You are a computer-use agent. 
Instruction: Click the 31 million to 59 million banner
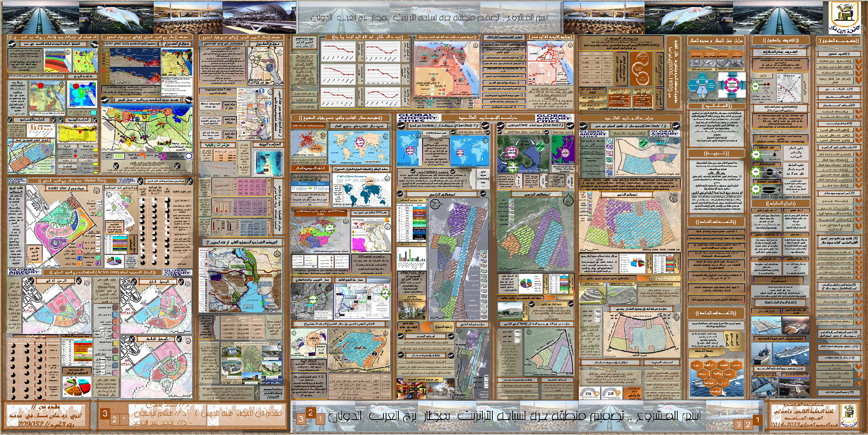pyautogui.click(x=310, y=189)
